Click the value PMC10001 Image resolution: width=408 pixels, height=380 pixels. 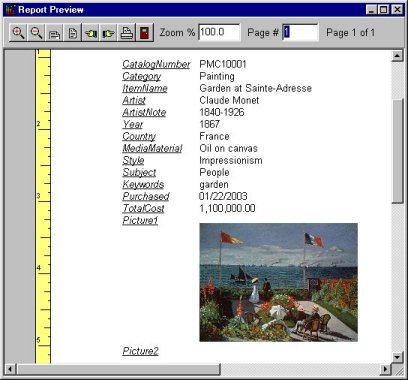(x=223, y=64)
